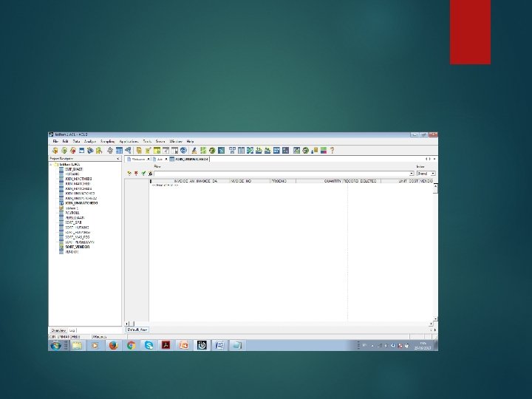Open the Filter history dropdown arrow

point(412,174)
